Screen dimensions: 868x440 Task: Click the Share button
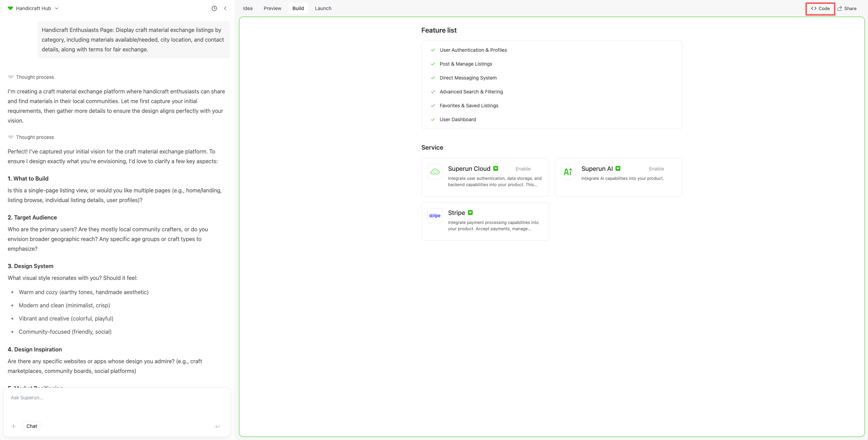847,8
